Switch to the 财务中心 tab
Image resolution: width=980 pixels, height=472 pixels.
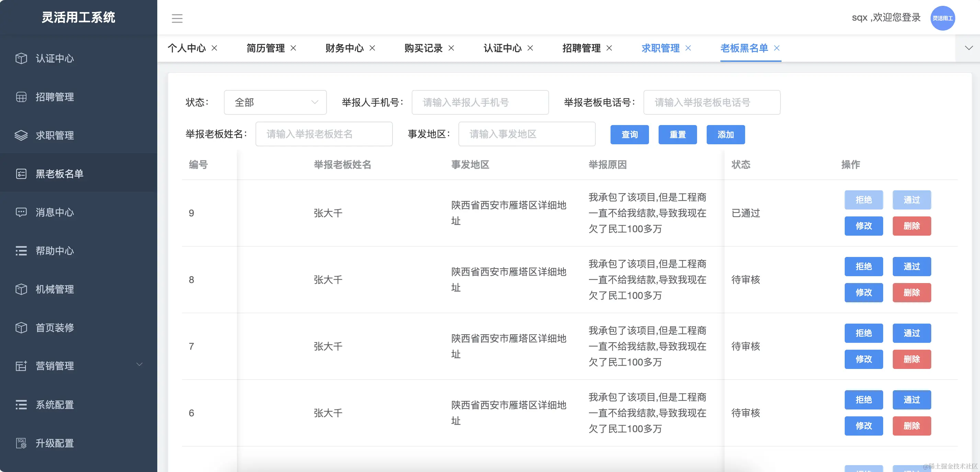coord(344,48)
